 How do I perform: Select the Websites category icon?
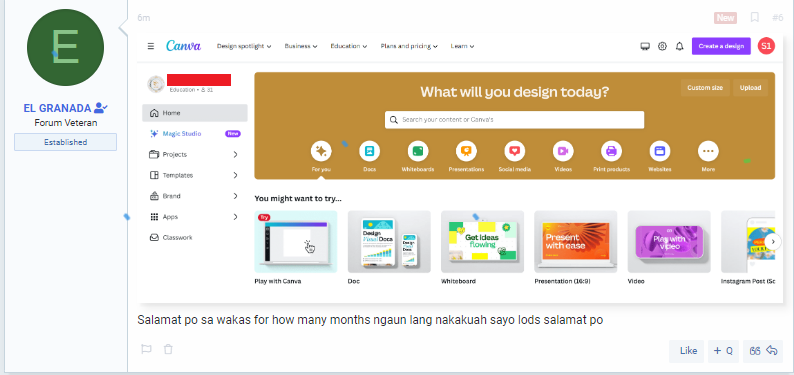point(660,151)
